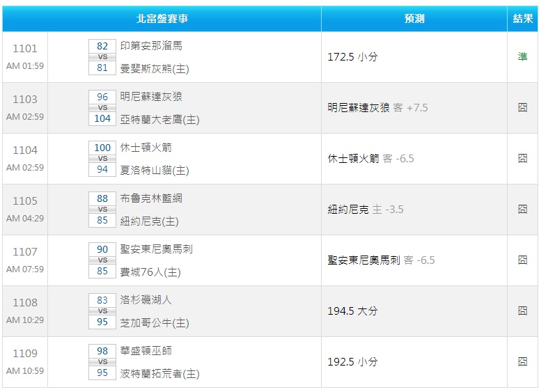Click the 結果 column header
Viewport: 548px width, 392px height.
click(x=523, y=19)
